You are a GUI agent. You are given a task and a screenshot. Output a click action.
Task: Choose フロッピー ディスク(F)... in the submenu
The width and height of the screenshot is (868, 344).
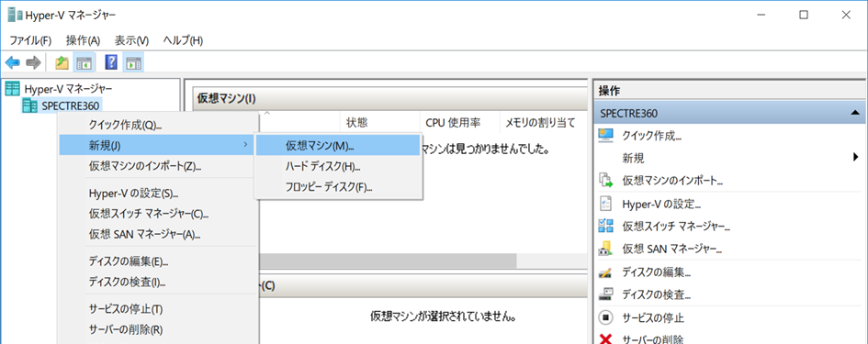(338, 187)
